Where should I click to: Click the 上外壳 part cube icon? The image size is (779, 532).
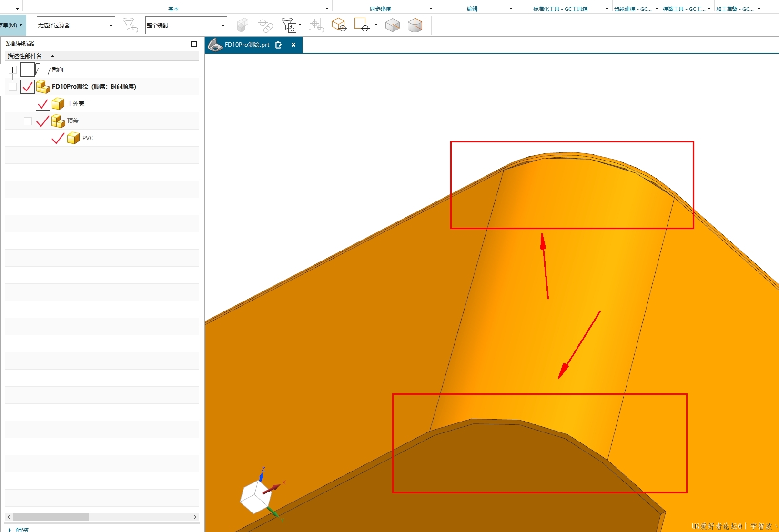(x=58, y=104)
